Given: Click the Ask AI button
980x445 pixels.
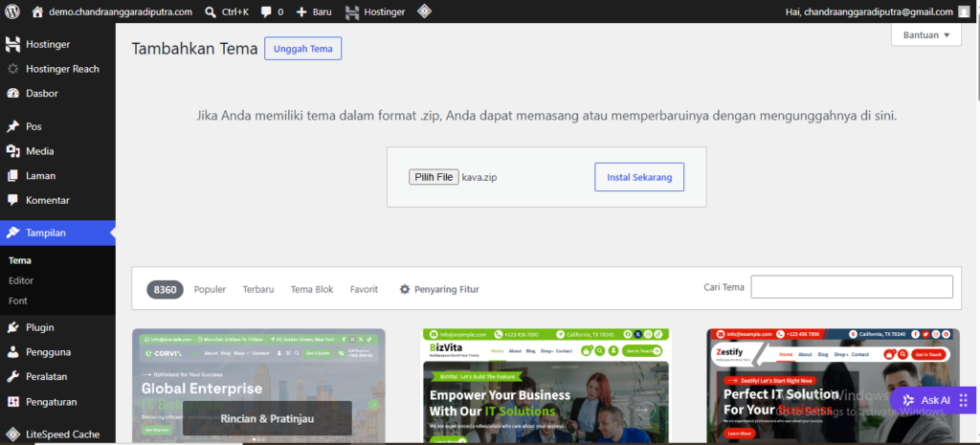Looking at the screenshot, I should 933,400.
